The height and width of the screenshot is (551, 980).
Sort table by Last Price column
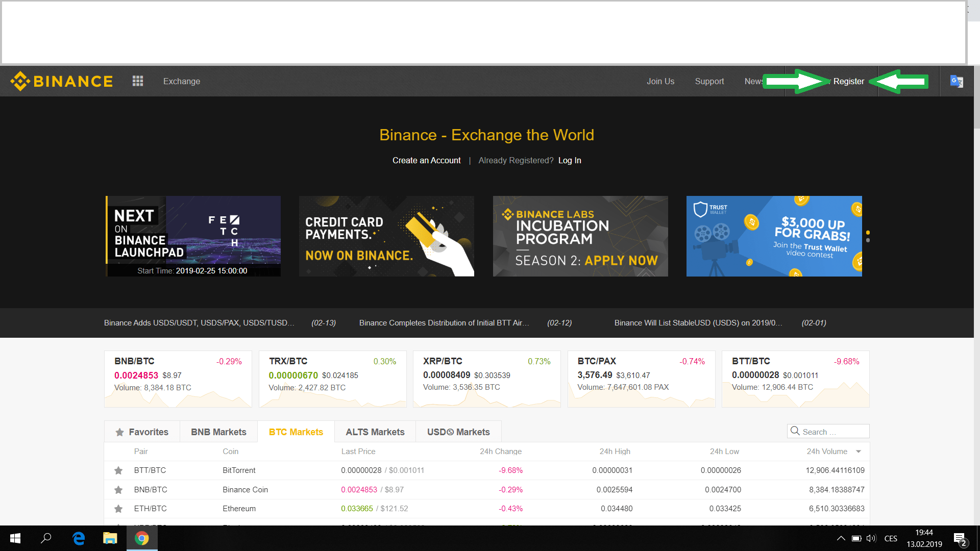[358, 452]
